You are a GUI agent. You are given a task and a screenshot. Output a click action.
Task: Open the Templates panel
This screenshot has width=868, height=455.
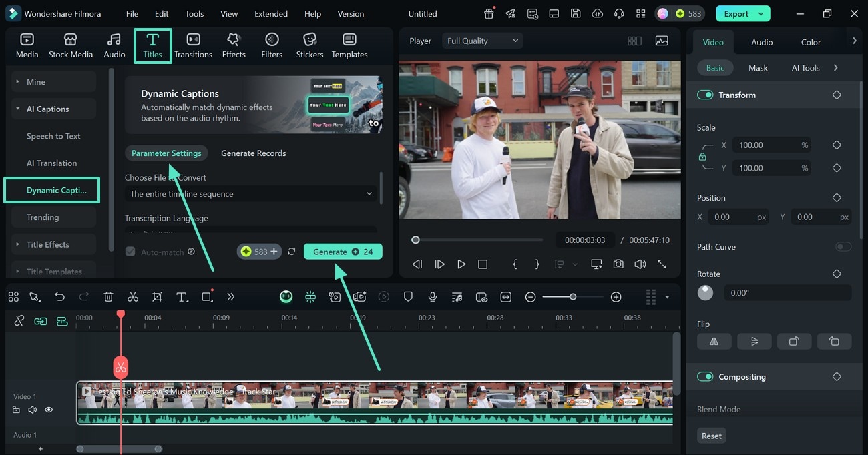(x=349, y=46)
